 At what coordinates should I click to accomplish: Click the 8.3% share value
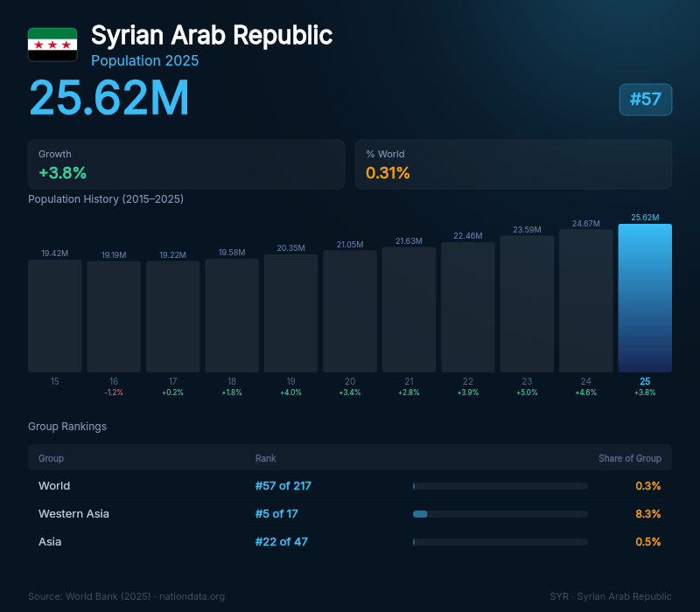click(647, 514)
